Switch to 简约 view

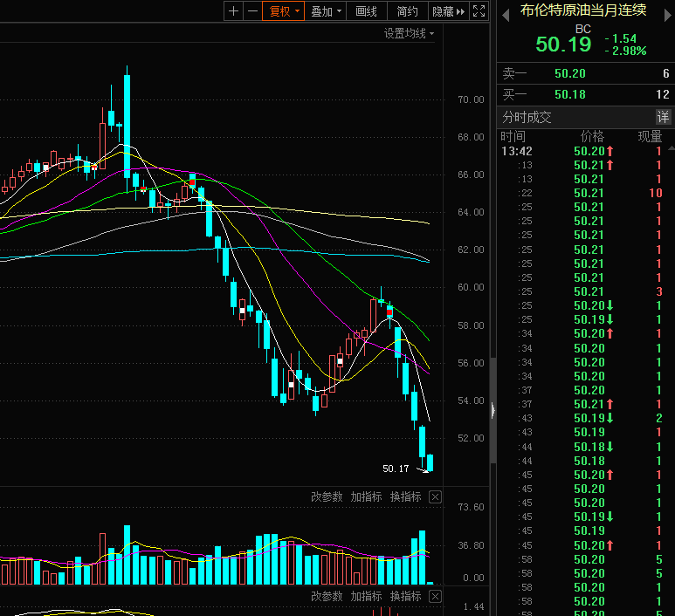407,11
